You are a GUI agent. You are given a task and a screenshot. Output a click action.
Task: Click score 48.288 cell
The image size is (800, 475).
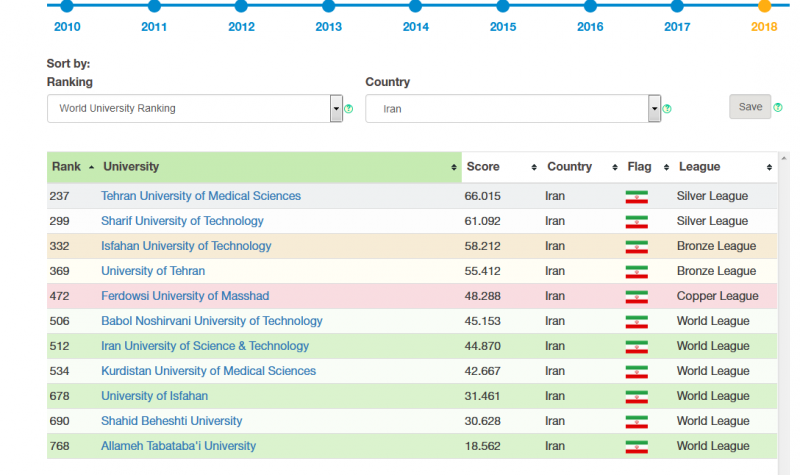pos(483,296)
